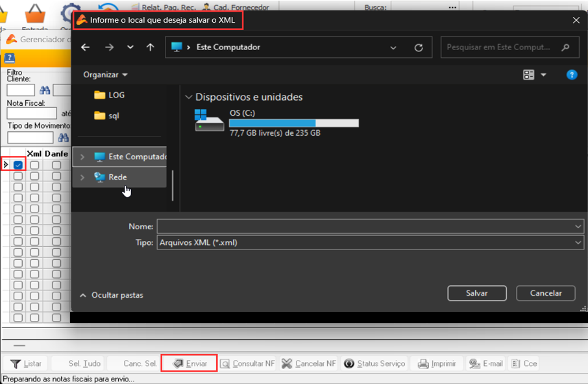
Task: Open recent locations chevron next to forward arrow
Action: pyautogui.click(x=130, y=47)
